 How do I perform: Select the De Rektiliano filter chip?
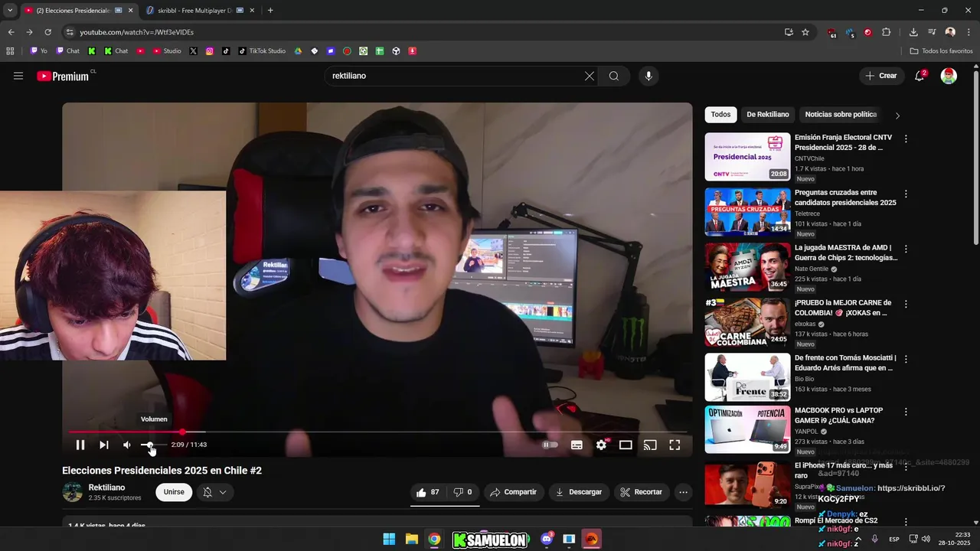point(768,114)
